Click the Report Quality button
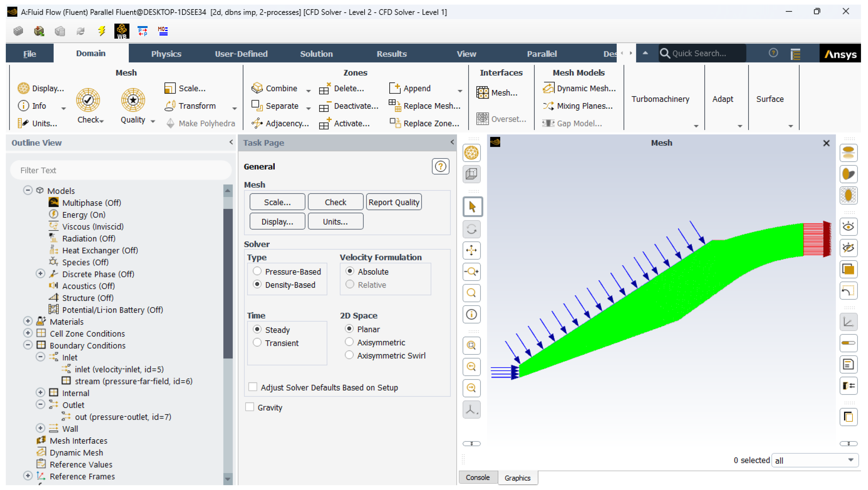Viewport: 868px width, 490px height. tap(394, 202)
